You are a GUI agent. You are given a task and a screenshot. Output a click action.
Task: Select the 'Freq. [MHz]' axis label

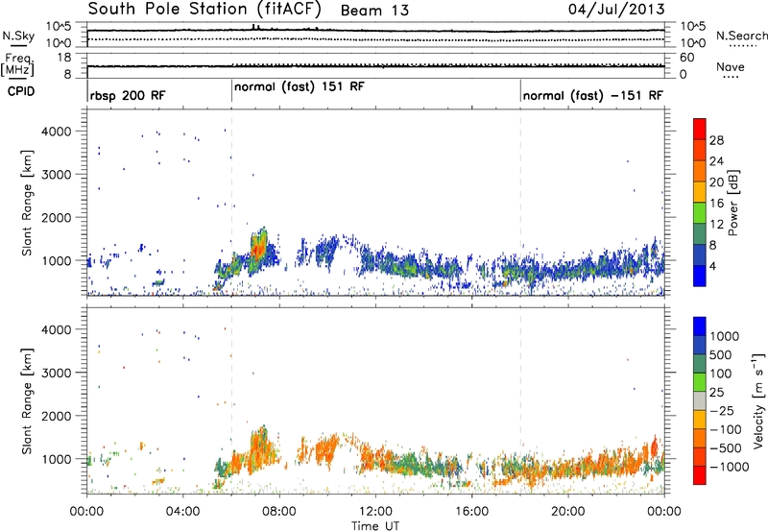pos(17,64)
